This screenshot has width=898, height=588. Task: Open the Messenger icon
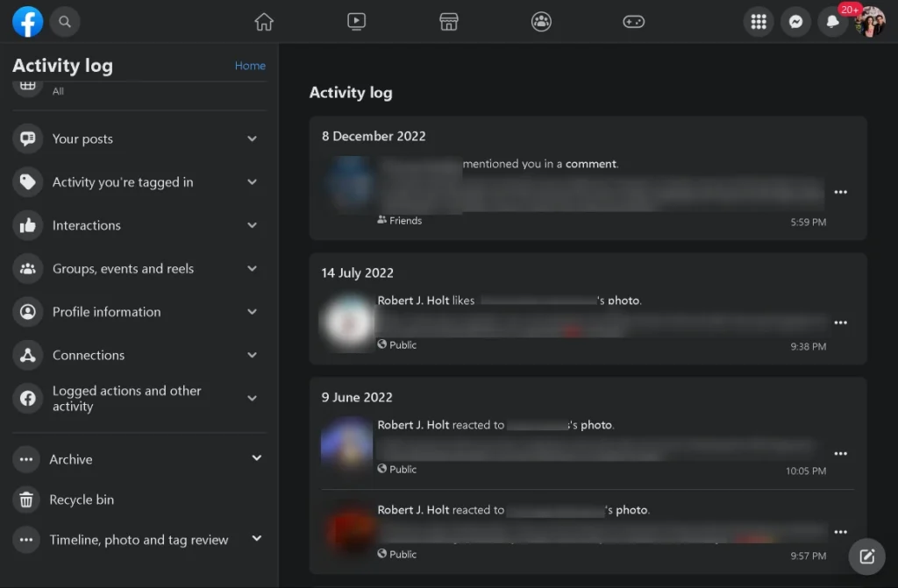pyautogui.click(x=795, y=23)
